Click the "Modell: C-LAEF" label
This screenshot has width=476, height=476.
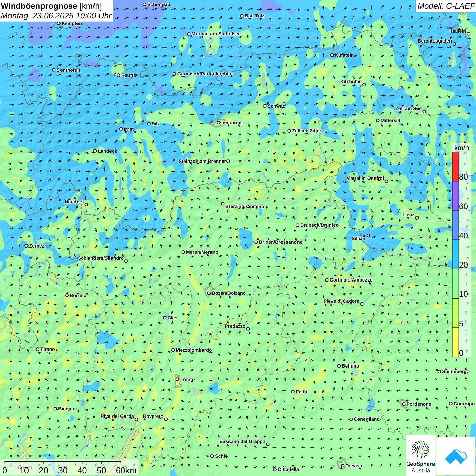pos(446,6)
